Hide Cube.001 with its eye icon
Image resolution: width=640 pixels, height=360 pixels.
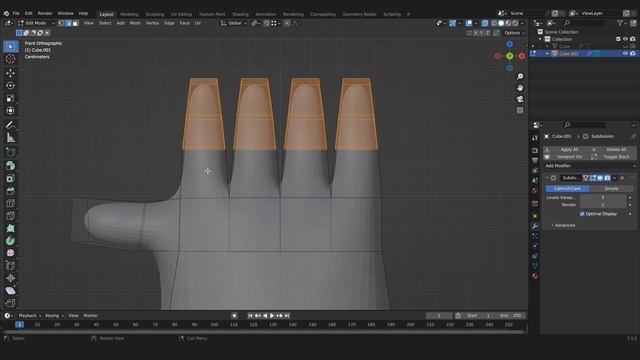(x=625, y=53)
